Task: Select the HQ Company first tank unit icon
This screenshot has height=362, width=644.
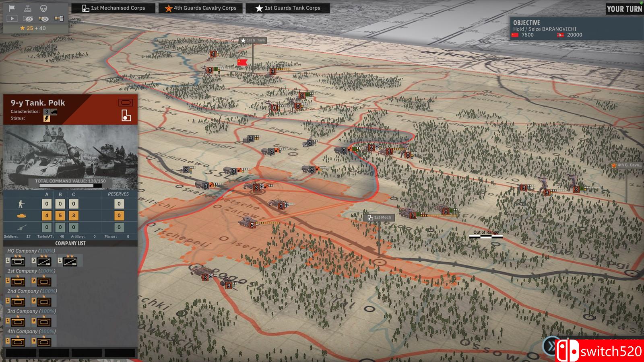Action: (x=18, y=261)
